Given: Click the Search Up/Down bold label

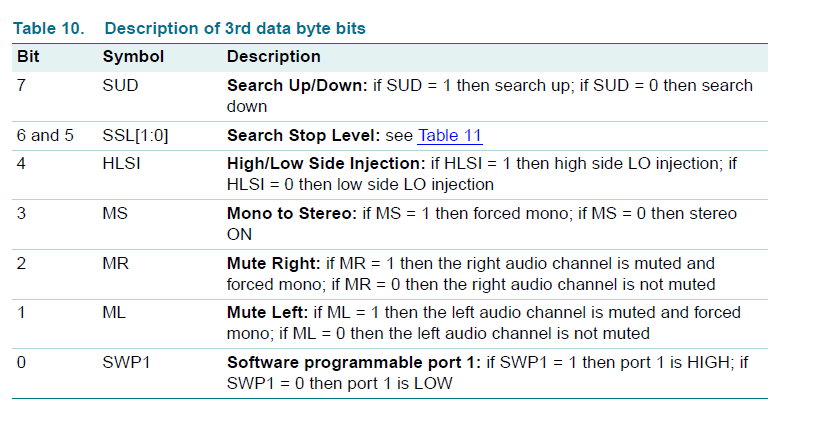Looking at the screenshot, I should tap(297, 85).
